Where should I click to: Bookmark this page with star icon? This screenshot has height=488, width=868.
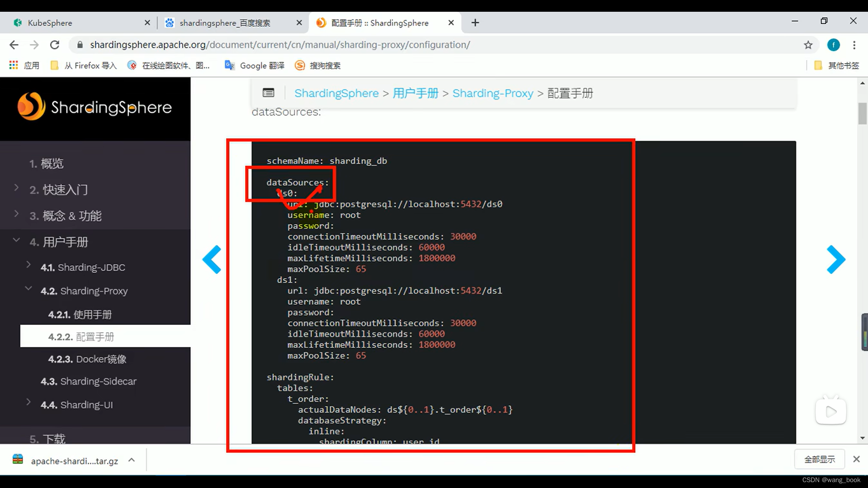tap(808, 45)
